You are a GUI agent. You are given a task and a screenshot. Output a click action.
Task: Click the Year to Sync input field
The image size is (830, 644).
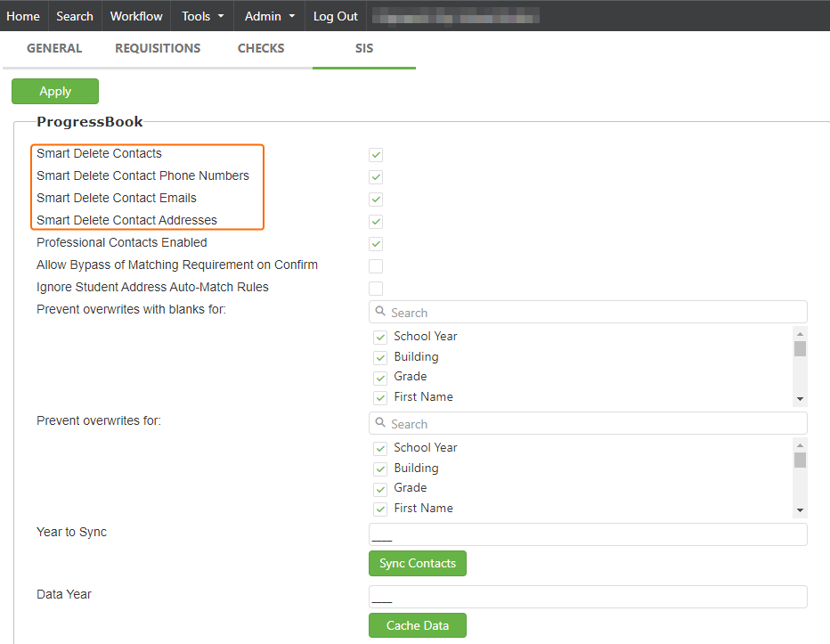(x=588, y=534)
